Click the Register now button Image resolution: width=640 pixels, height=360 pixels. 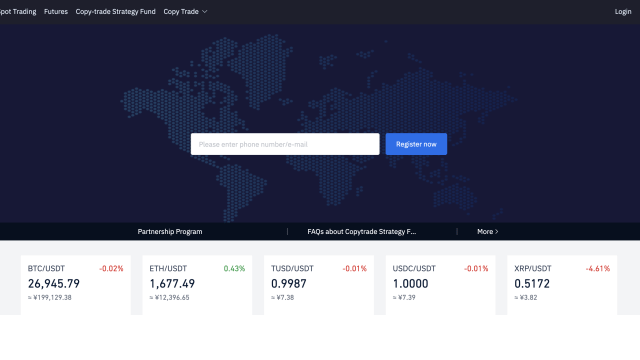pos(416,144)
